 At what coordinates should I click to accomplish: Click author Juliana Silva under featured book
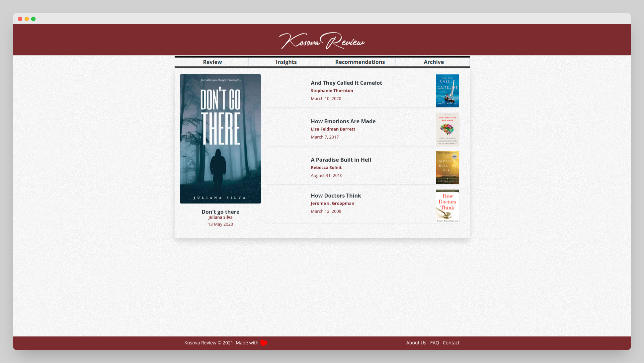(x=220, y=217)
